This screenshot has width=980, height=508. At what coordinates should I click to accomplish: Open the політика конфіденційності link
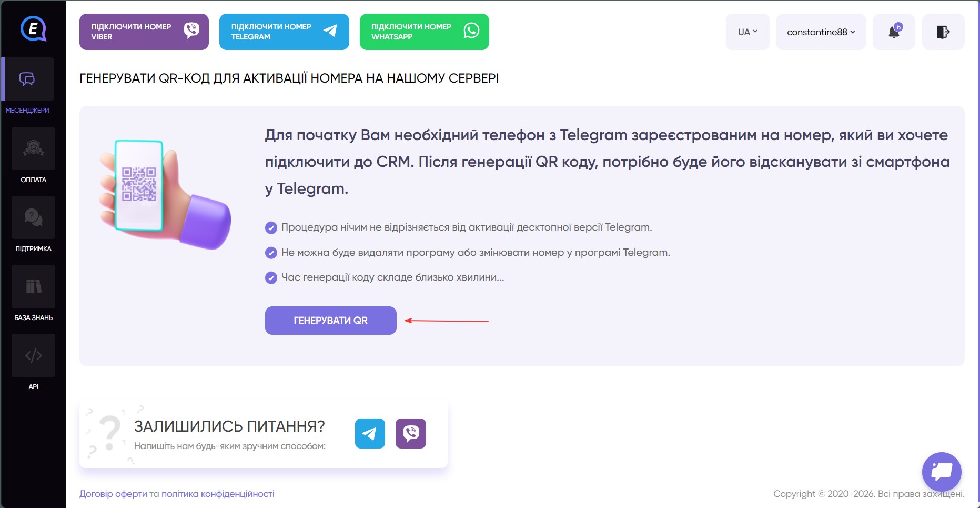click(x=218, y=494)
